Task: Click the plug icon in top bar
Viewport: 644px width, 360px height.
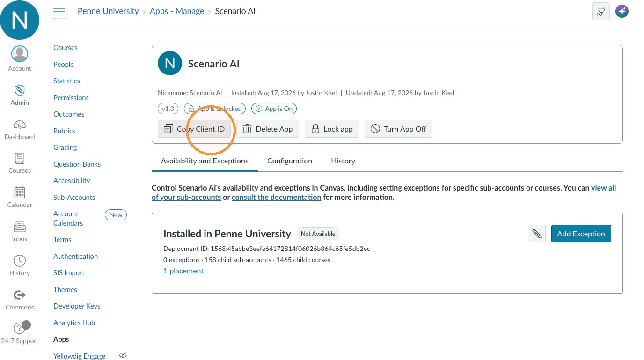Action: click(600, 12)
